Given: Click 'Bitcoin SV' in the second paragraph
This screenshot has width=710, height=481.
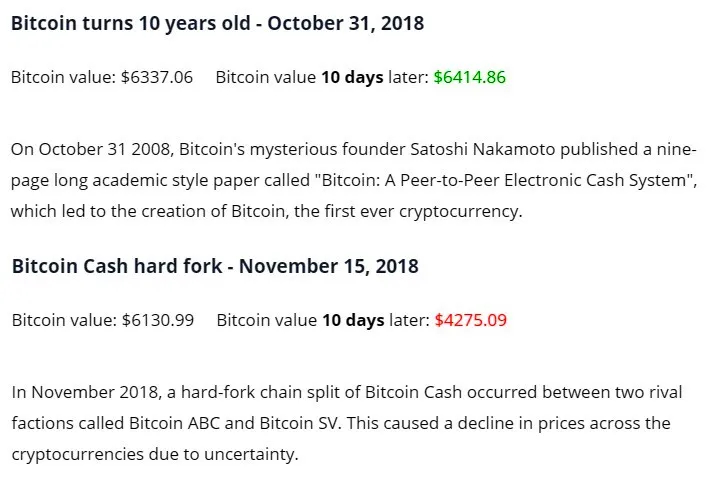Looking at the screenshot, I should [x=299, y=423].
